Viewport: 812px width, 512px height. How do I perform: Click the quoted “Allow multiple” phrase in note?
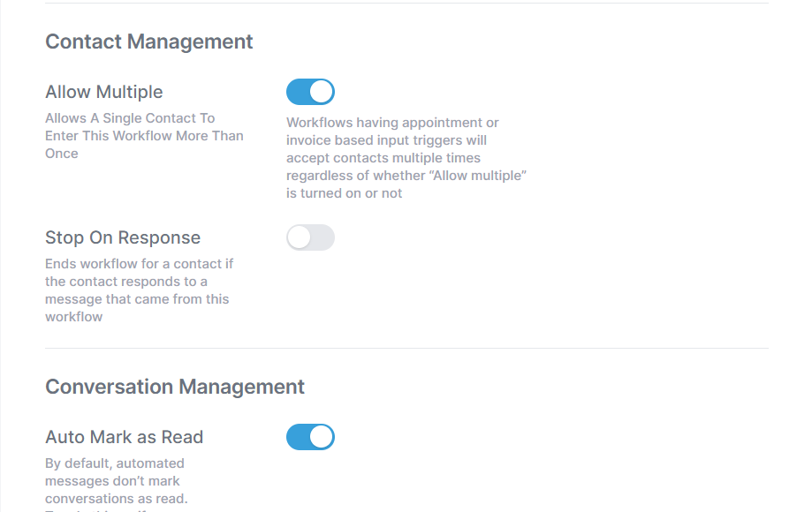[477, 176]
